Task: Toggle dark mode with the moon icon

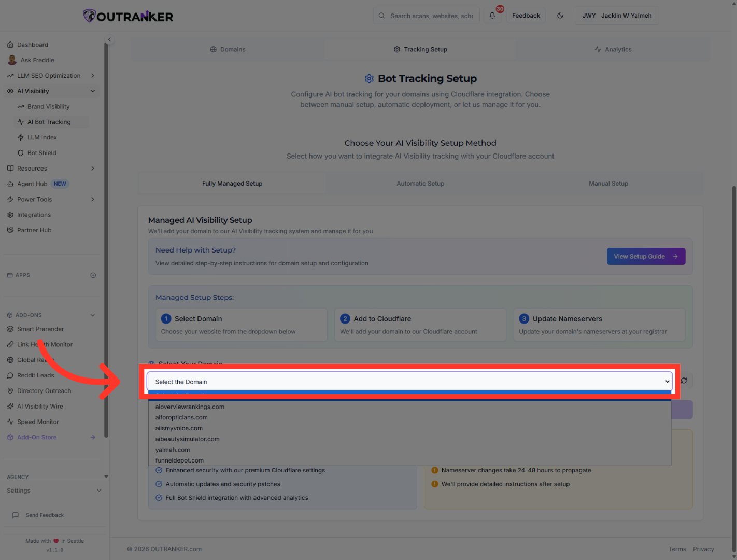Action: point(560,15)
